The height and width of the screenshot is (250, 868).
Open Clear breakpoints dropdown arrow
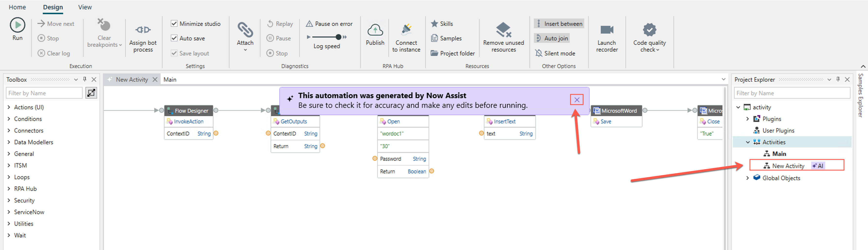[120, 45]
